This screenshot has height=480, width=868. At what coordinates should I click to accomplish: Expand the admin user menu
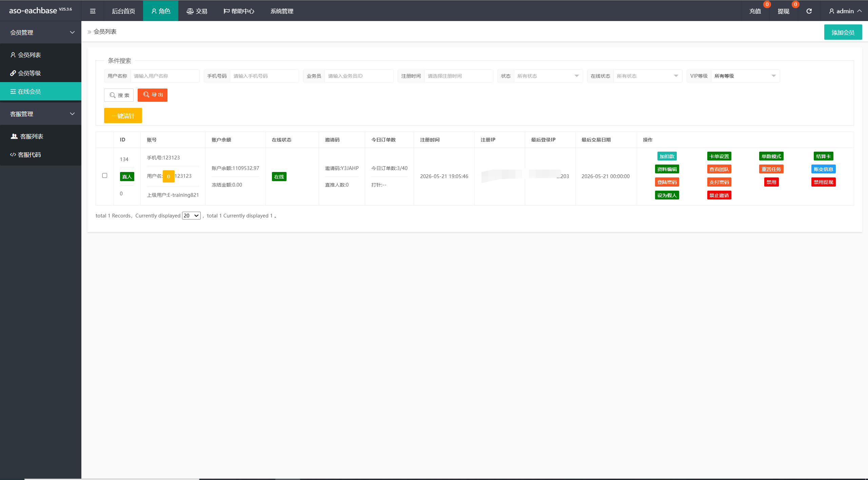[845, 11]
